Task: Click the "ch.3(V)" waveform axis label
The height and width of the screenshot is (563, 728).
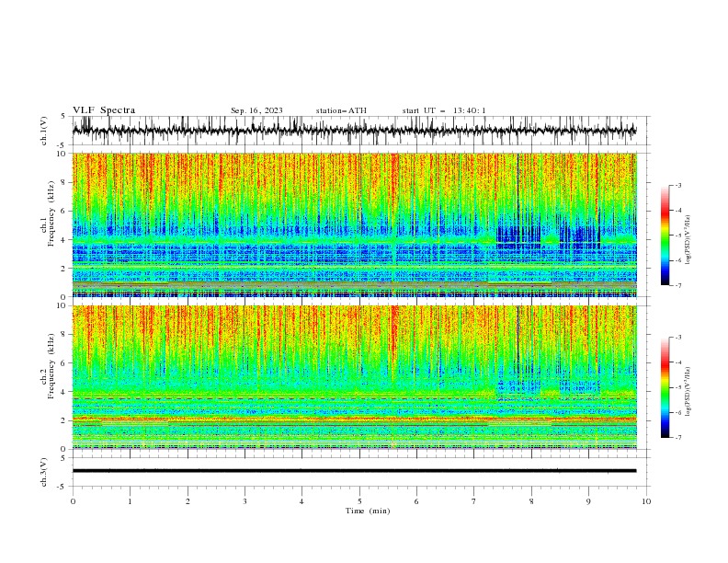Action: coord(44,472)
